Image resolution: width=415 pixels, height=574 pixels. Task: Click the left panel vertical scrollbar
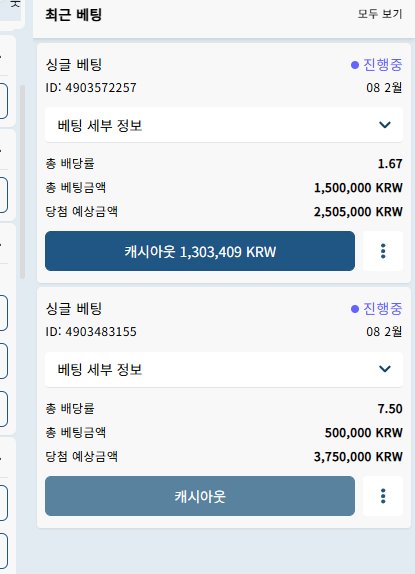[22, 182]
